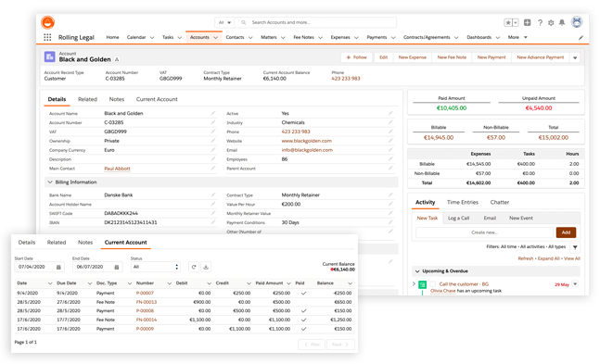Click the New Advance Payment button
Screen dimensions: 600x364
541,57
